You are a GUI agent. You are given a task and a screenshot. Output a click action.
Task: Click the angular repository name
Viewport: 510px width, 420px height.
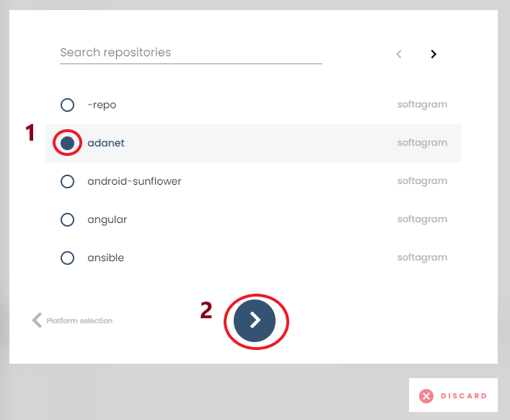point(107,219)
